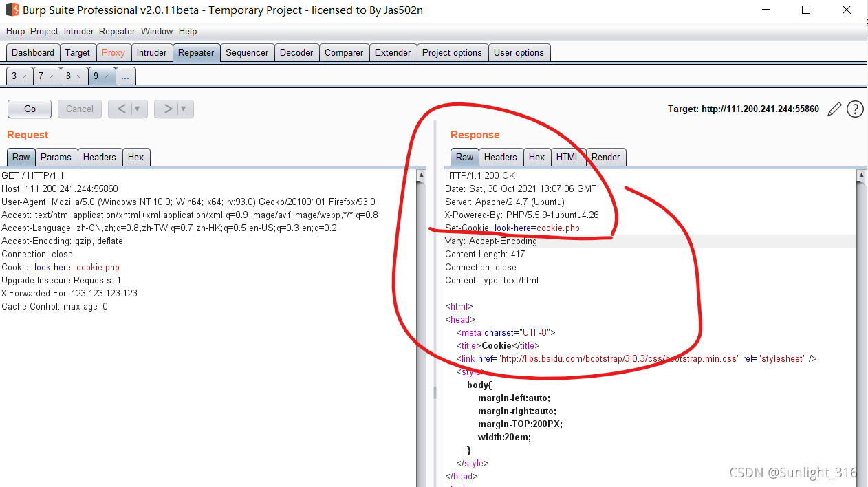Screen dimensions: 868x487
Task: Click the Go button to send request
Action: coord(30,109)
